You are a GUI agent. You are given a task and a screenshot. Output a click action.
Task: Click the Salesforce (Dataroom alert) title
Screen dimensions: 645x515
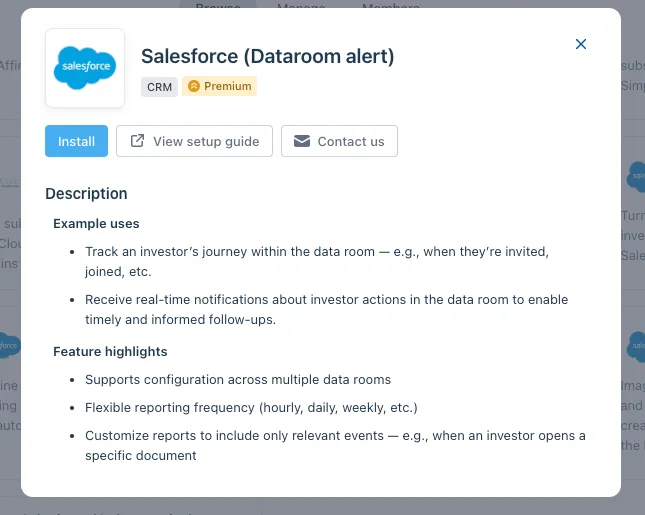pyautogui.click(x=268, y=56)
